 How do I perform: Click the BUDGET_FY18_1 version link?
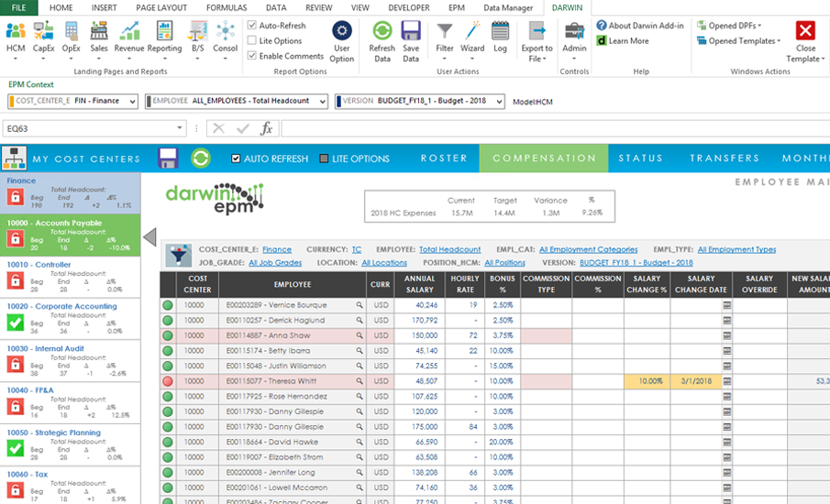[636, 263]
